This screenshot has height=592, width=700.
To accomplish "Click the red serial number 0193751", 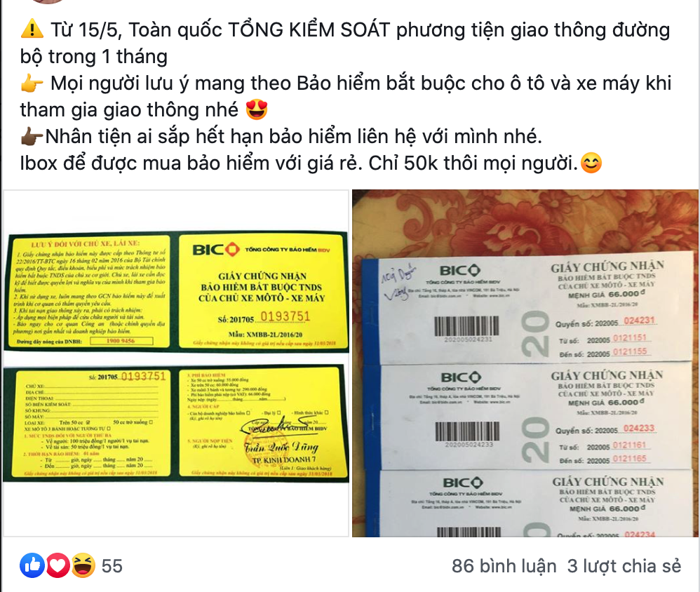I will click(285, 316).
